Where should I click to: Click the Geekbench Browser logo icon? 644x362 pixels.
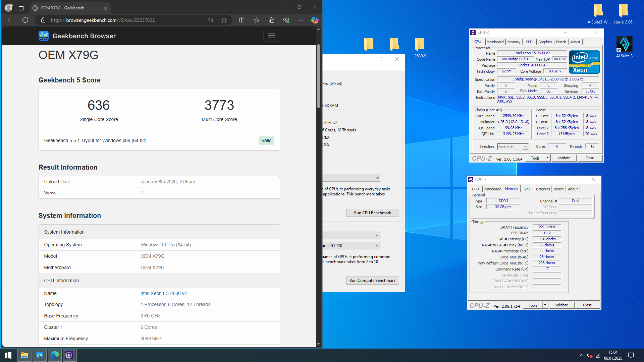coord(44,36)
